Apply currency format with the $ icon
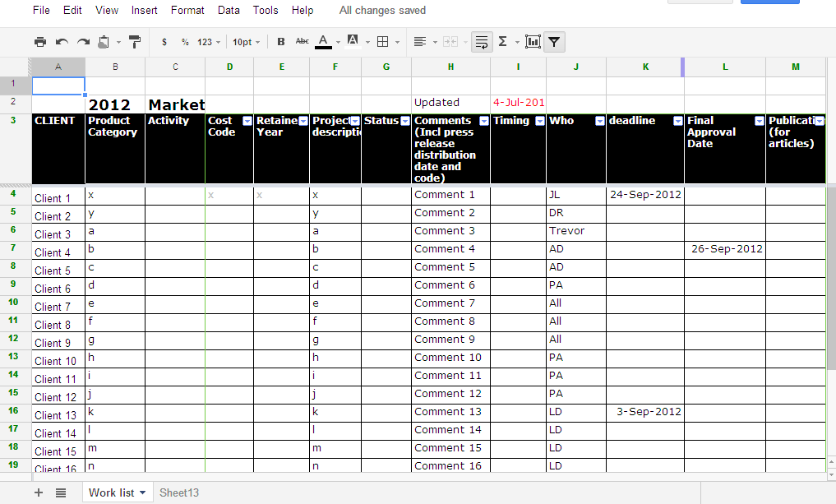This screenshot has width=836, height=504. 164,41
